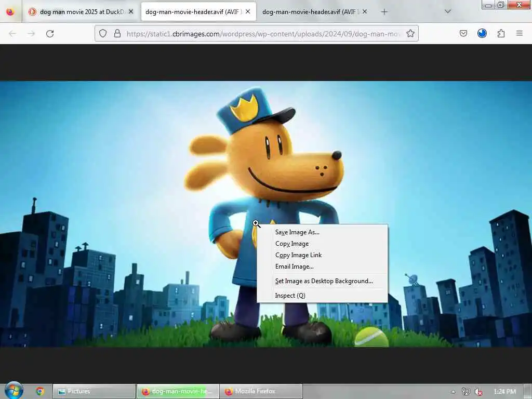Launch Chrome from the taskbar
The image size is (532, 399).
coord(40,391)
